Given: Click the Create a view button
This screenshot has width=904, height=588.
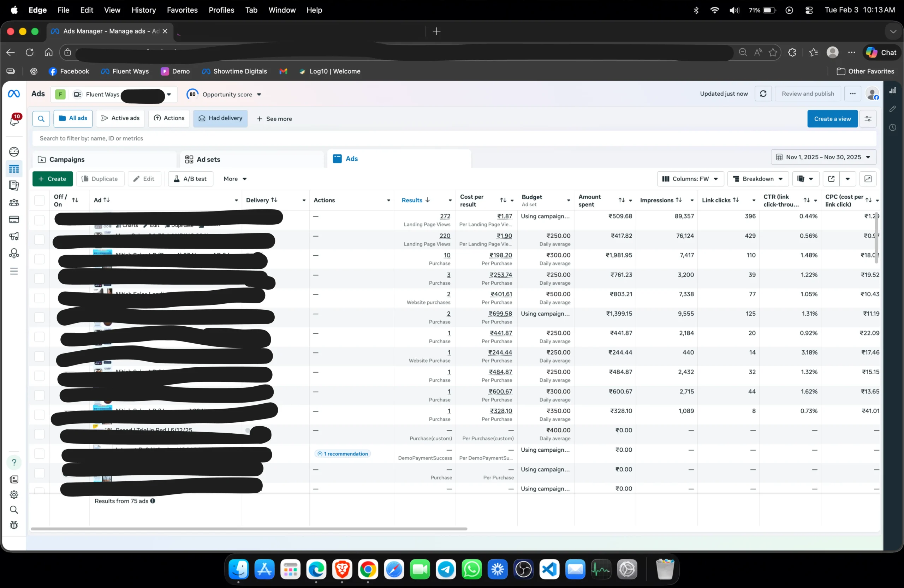Looking at the screenshot, I should point(832,119).
